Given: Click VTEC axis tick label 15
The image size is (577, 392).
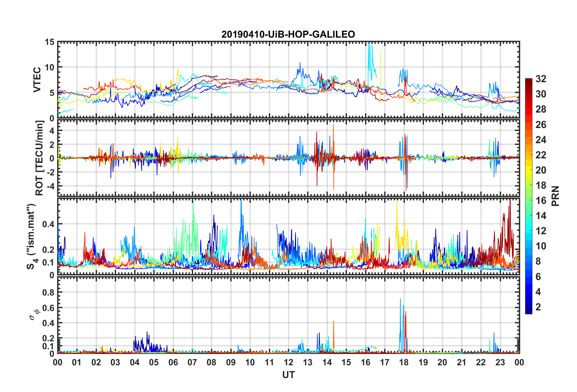Looking at the screenshot, I should (49, 42).
